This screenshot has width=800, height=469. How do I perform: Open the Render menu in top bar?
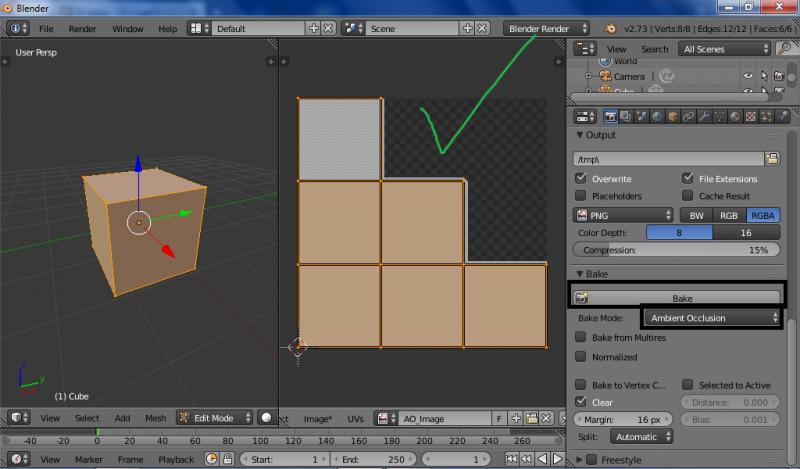82,29
